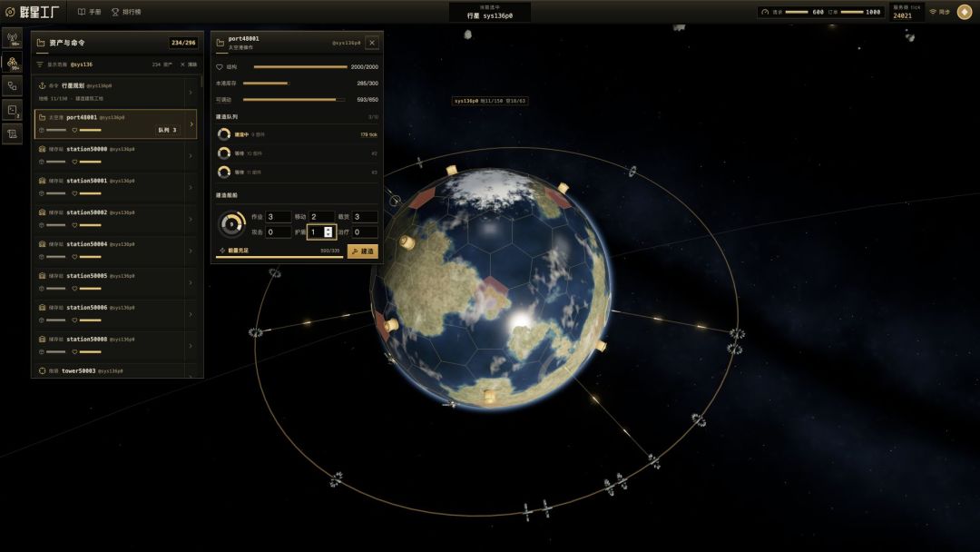Image resolution: width=980 pixels, height=552 pixels.
Task: Click the heart icon on station50000 row
Action: tap(74, 162)
